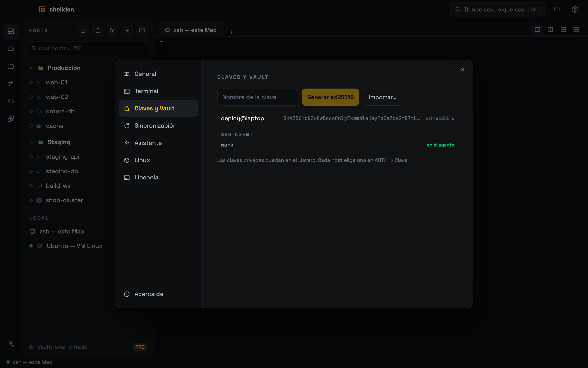Image resolution: width=588 pixels, height=368 pixels.
Task: Open the file browser sidebar icon
Action: [11, 66]
